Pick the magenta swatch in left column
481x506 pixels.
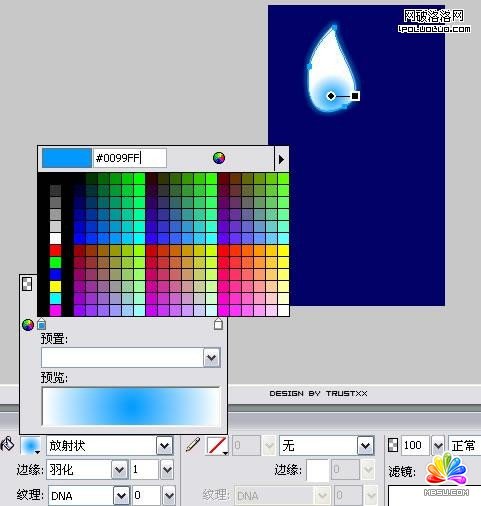tap(55, 310)
